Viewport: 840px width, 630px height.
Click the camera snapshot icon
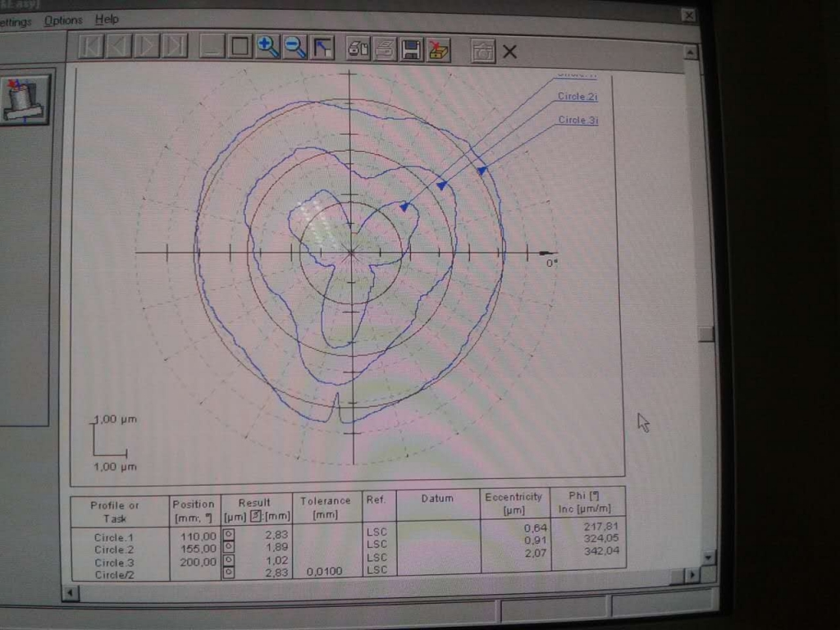(x=483, y=51)
